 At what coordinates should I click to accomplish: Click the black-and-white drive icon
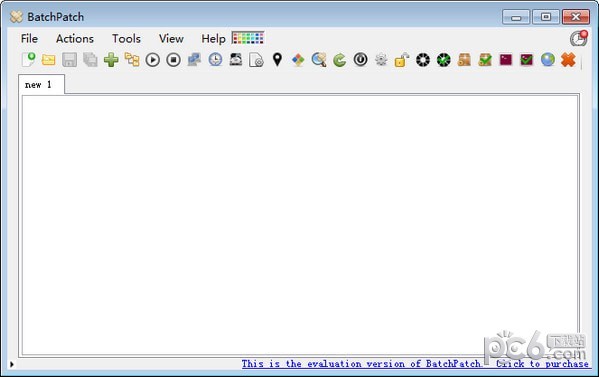tap(236, 60)
